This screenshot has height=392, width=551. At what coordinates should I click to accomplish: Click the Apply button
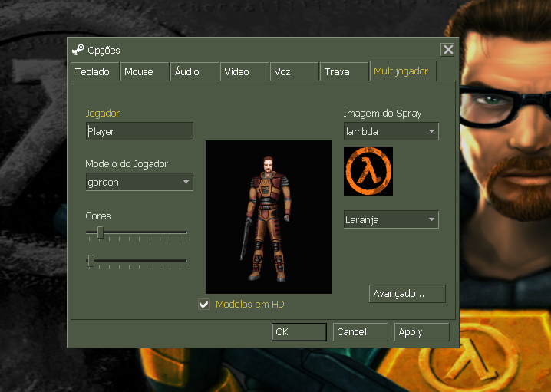(x=421, y=332)
